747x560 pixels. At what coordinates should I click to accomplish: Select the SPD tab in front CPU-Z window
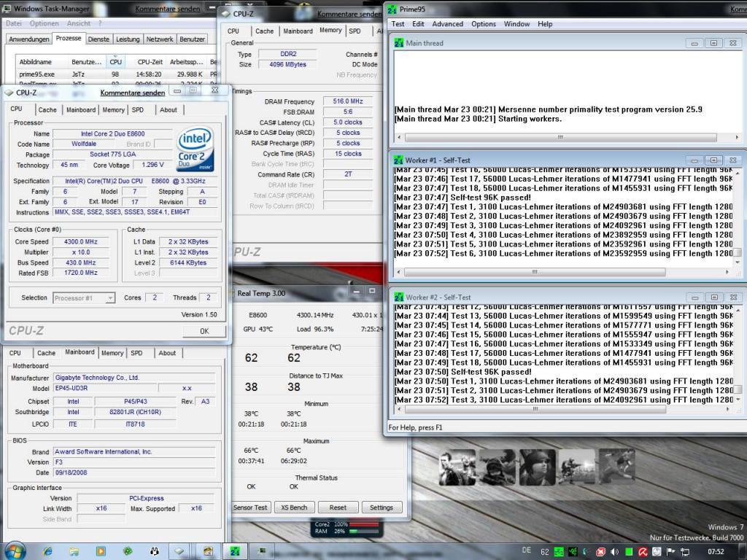pyautogui.click(x=138, y=109)
